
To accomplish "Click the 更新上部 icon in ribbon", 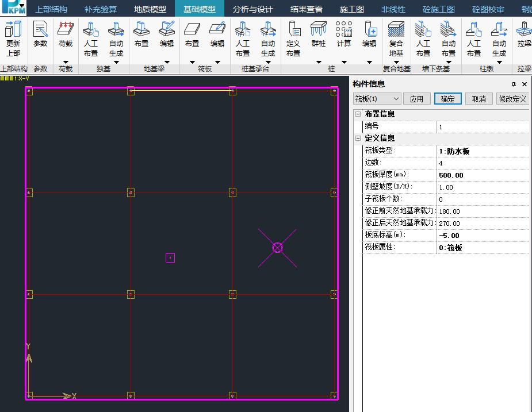I will click(x=13, y=38).
